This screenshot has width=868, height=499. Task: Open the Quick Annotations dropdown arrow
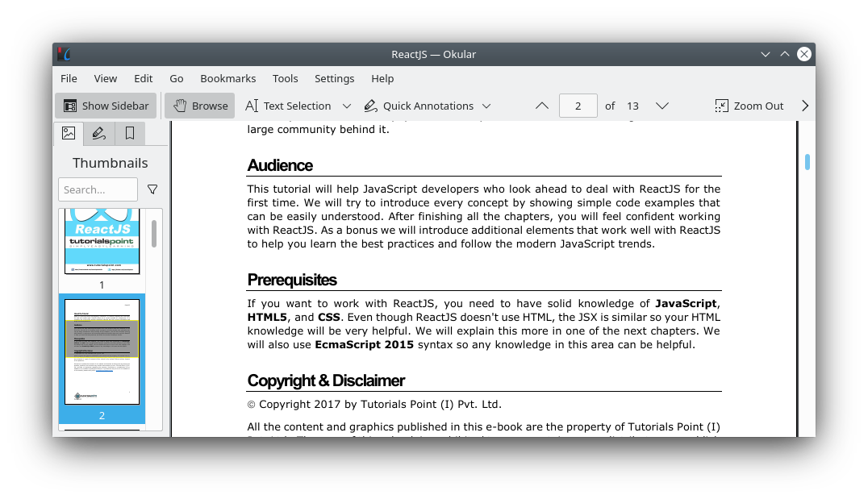[x=486, y=106]
